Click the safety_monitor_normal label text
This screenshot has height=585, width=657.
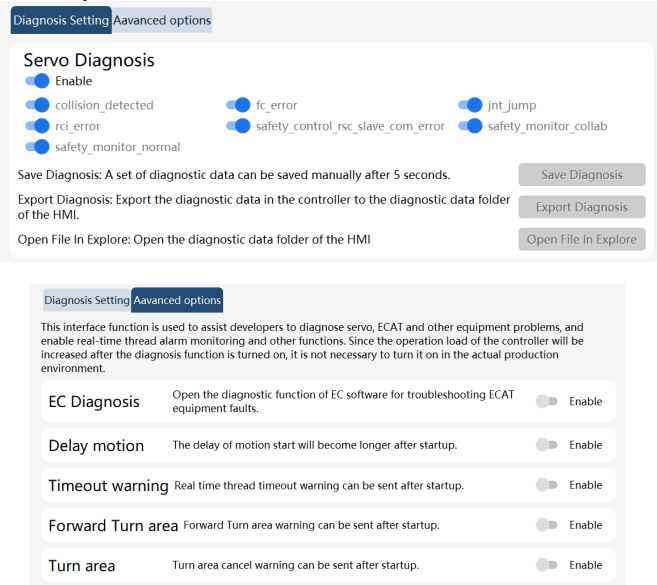pyautogui.click(x=118, y=147)
